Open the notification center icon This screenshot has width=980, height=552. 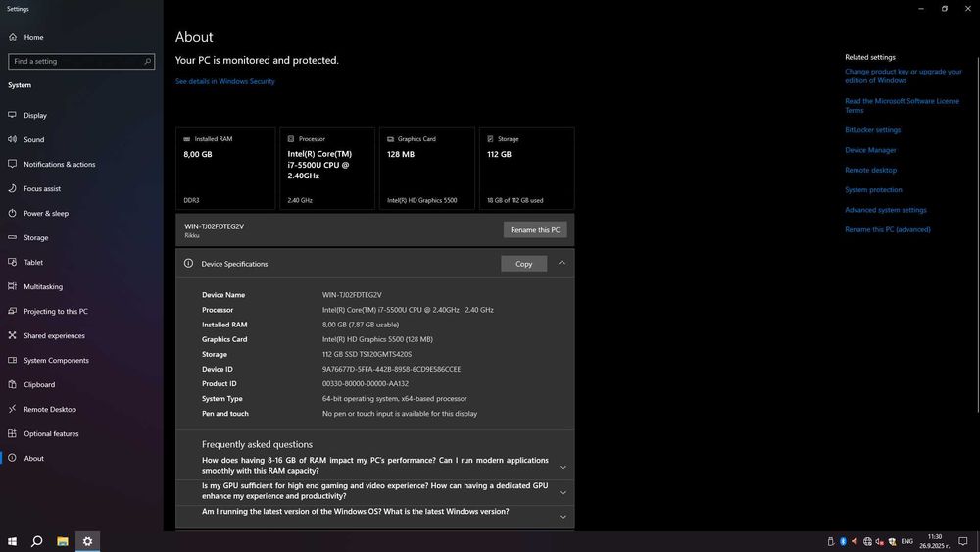click(963, 541)
